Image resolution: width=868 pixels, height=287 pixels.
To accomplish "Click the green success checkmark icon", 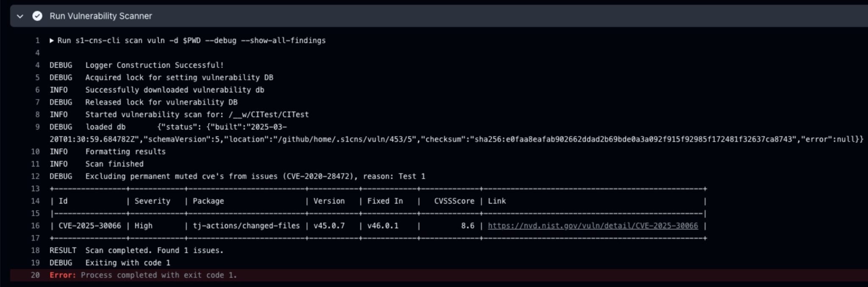I will pos(37,16).
